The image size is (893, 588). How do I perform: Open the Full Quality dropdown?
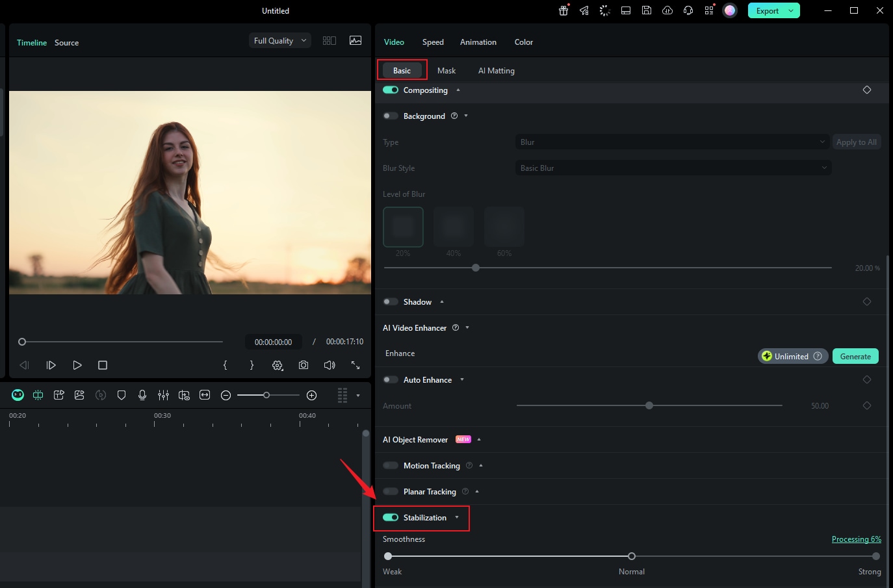(x=279, y=41)
